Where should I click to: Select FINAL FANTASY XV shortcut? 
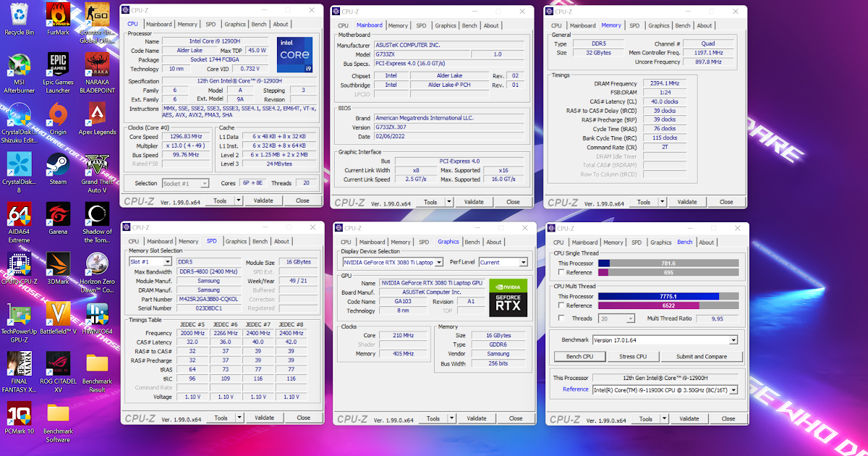tap(19, 372)
